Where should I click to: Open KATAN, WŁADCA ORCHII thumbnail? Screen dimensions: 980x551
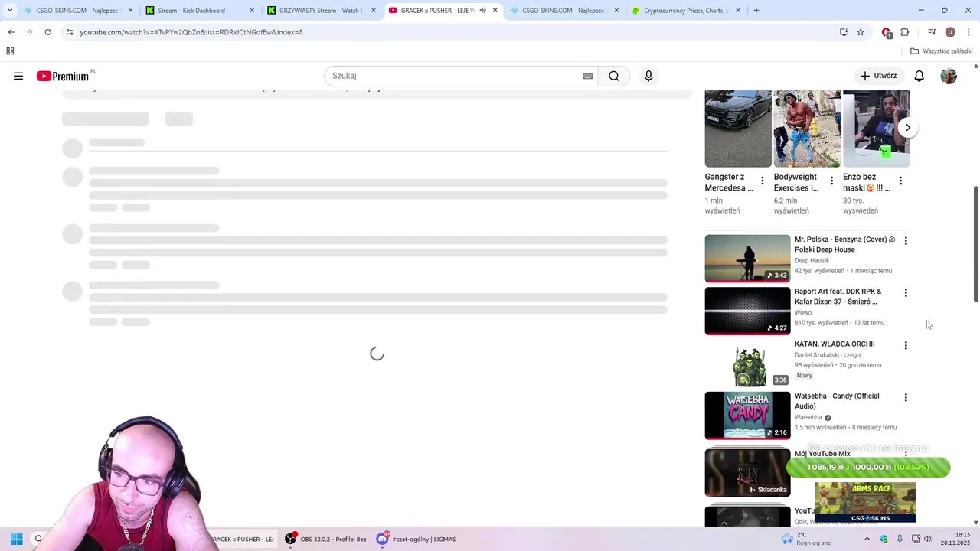coord(747,364)
